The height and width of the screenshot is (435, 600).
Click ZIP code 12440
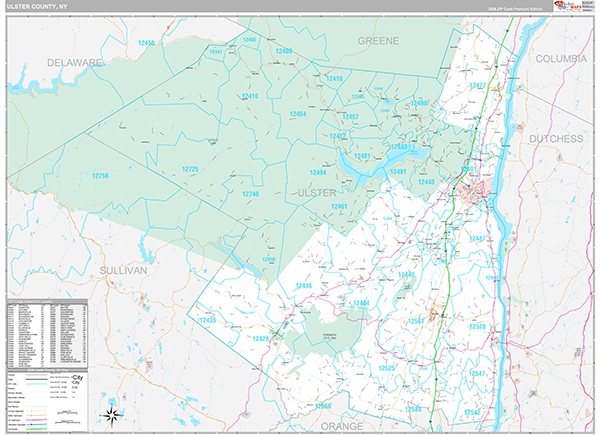(406, 274)
